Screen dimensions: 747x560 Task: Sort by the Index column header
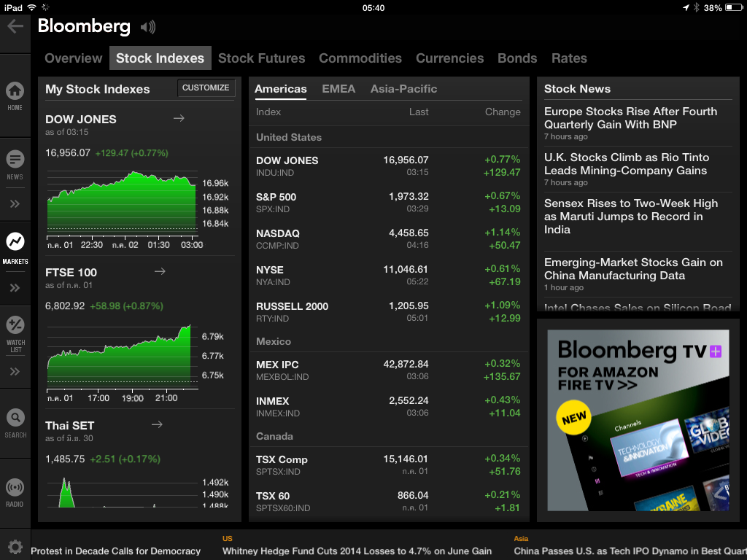coord(268,112)
